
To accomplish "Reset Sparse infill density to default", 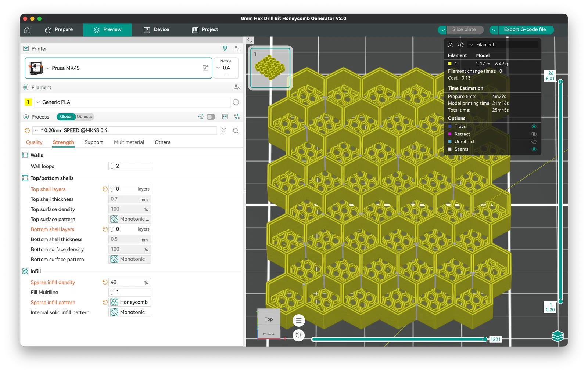I will [105, 282].
